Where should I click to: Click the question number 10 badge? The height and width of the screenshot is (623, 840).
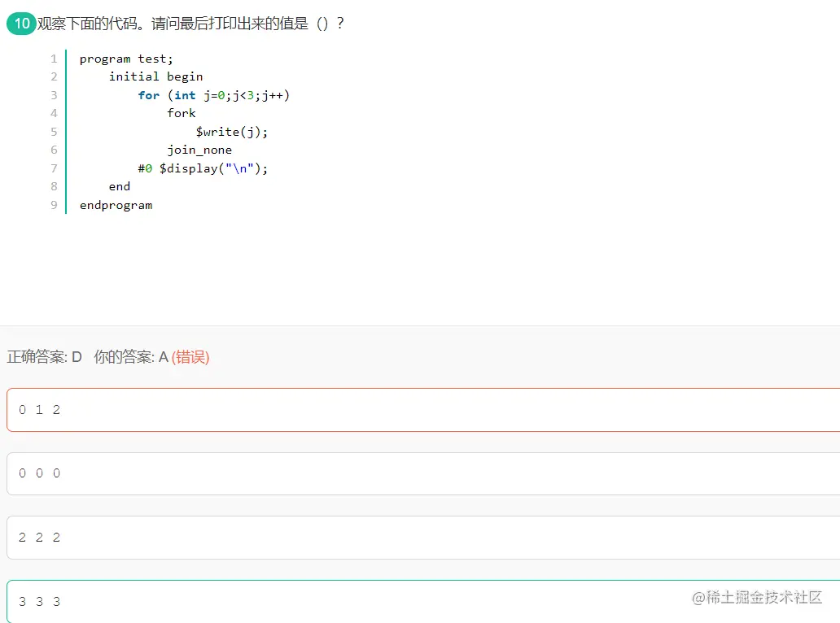[21, 24]
